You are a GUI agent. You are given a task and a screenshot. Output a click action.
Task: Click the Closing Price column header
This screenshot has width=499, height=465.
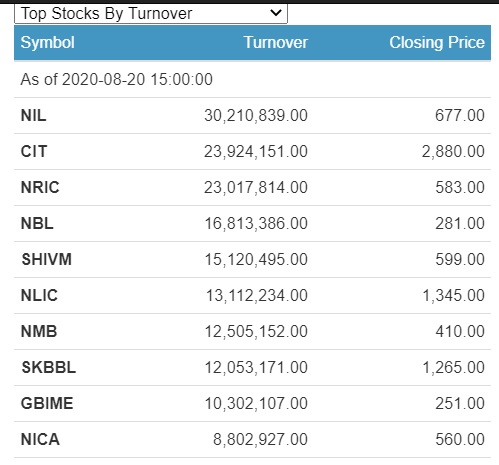437,43
